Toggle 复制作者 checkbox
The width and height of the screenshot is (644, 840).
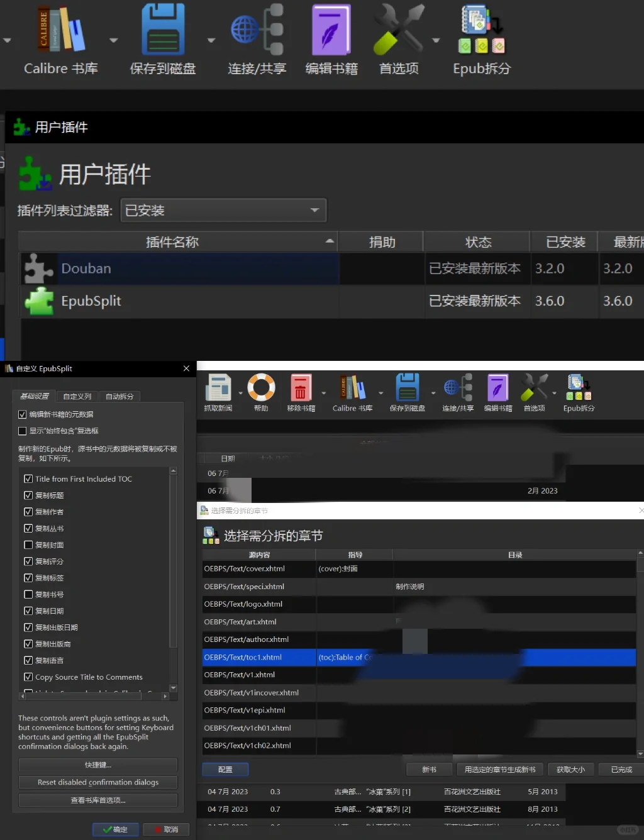pos(28,512)
